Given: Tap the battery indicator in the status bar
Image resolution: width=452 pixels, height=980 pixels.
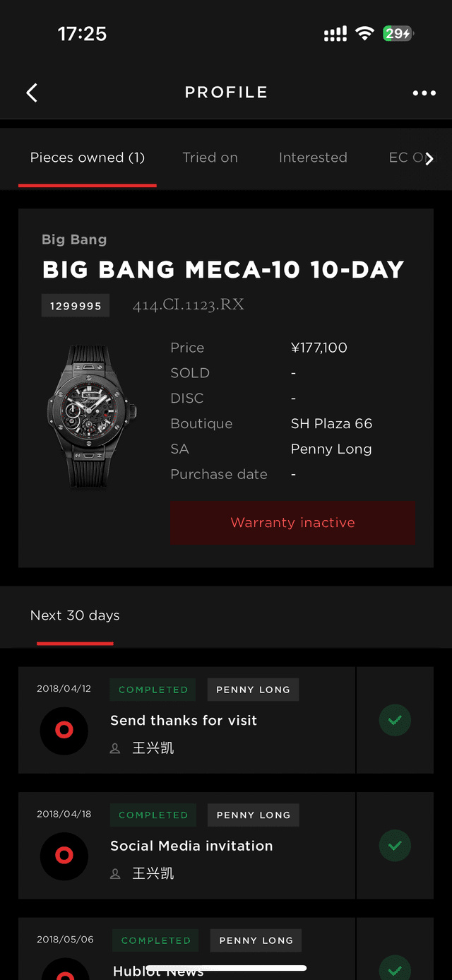Looking at the screenshot, I should (x=398, y=33).
